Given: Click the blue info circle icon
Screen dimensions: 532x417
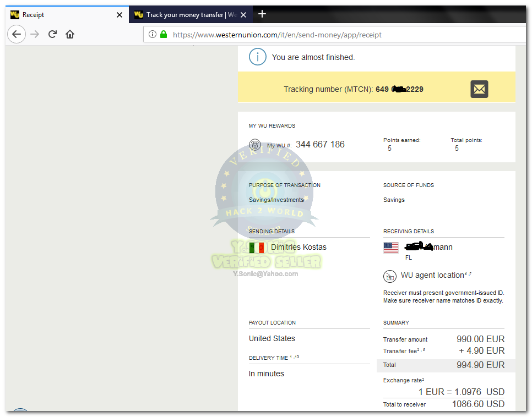Looking at the screenshot, I should pyautogui.click(x=258, y=57).
